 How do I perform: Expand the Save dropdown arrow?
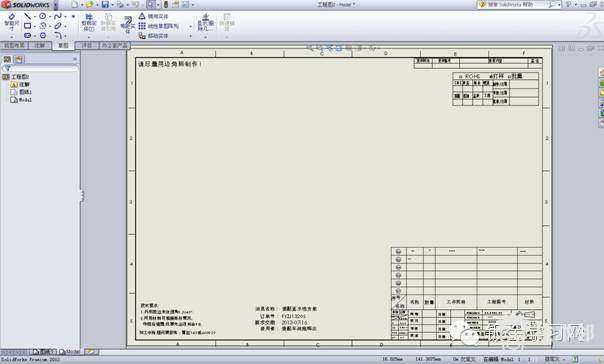pyautogui.click(x=112, y=5)
